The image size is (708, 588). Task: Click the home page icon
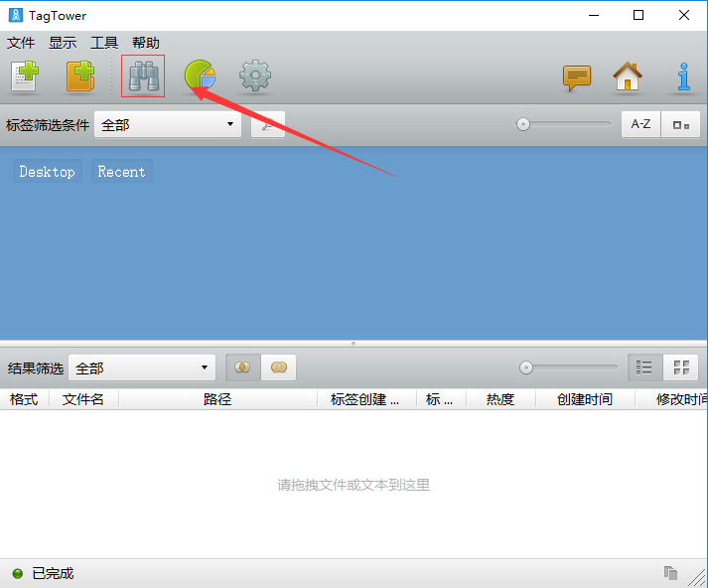628,75
